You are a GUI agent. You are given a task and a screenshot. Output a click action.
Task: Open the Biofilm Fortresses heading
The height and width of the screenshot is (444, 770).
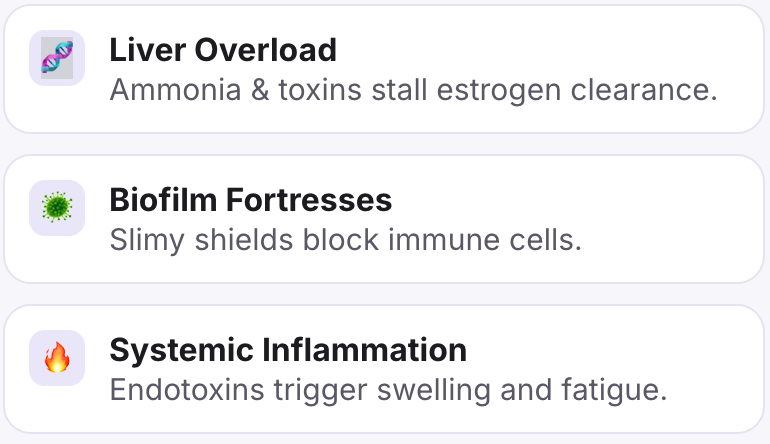(x=250, y=200)
